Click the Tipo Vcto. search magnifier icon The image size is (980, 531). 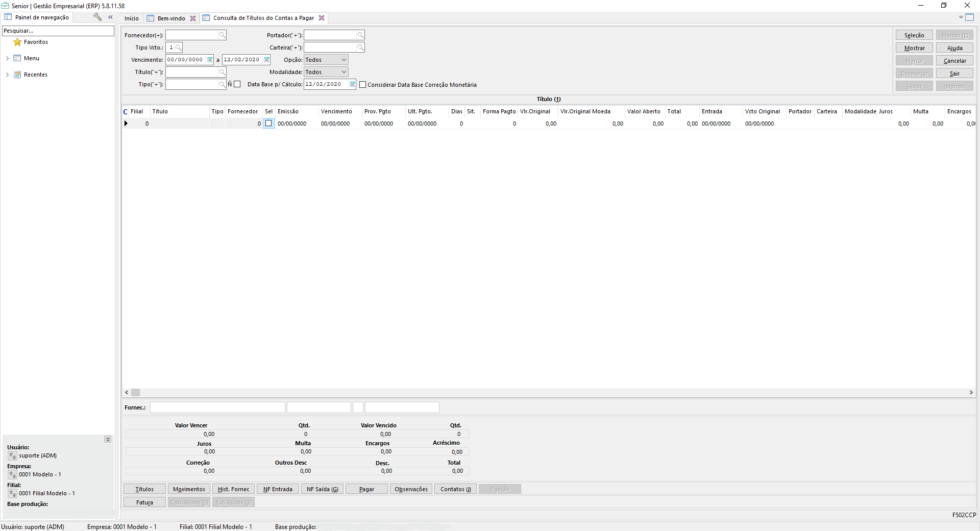(179, 47)
